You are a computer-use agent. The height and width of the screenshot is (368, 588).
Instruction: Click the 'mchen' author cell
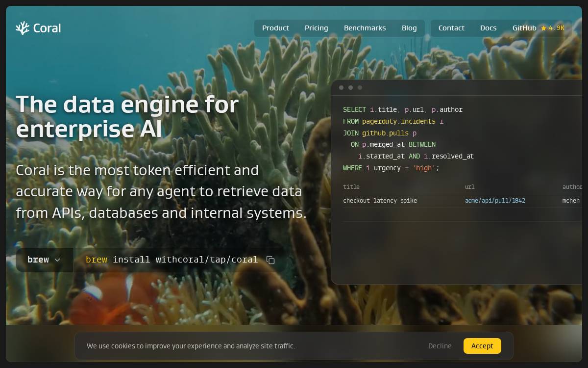point(571,201)
